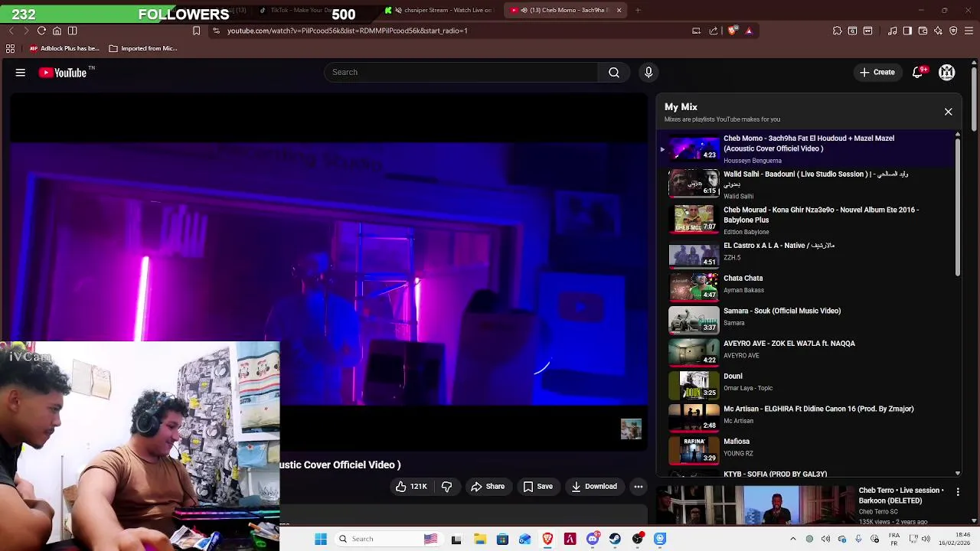Open Discord from the taskbar
This screenshot has height=551, width=980.
[593, 539]
